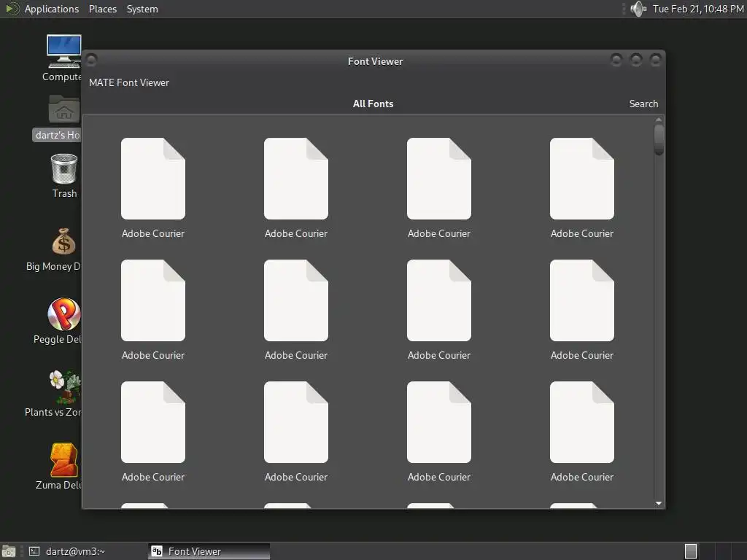
Task: Click the font list scrollbar handle
Action: (x=659, y=139)
